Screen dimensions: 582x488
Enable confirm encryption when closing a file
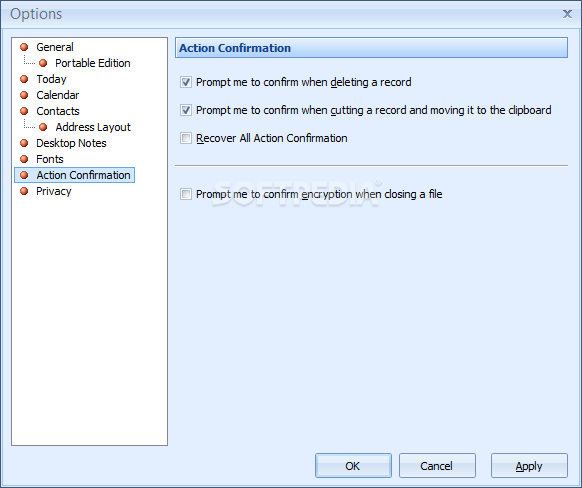(x=186, y=194)
